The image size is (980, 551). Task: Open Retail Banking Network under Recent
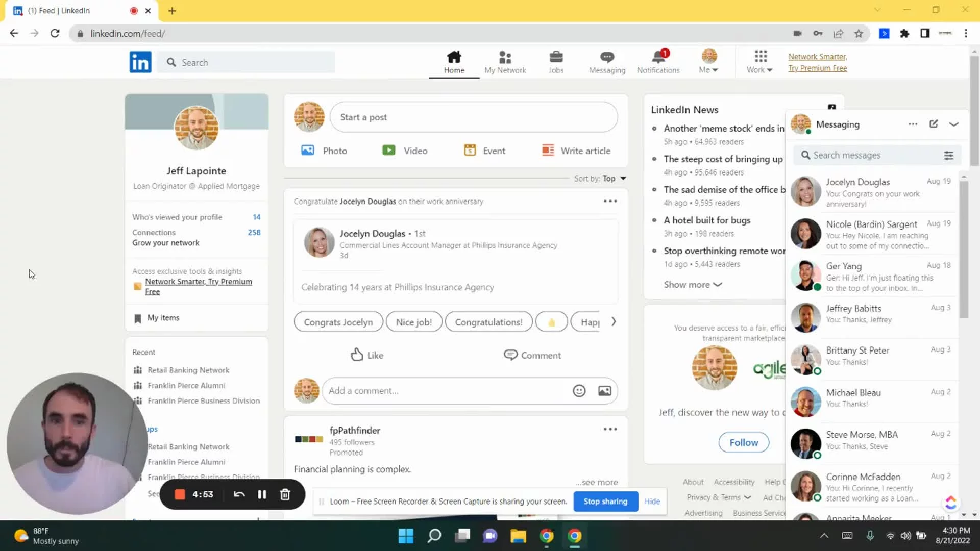[x=188, y=370]
